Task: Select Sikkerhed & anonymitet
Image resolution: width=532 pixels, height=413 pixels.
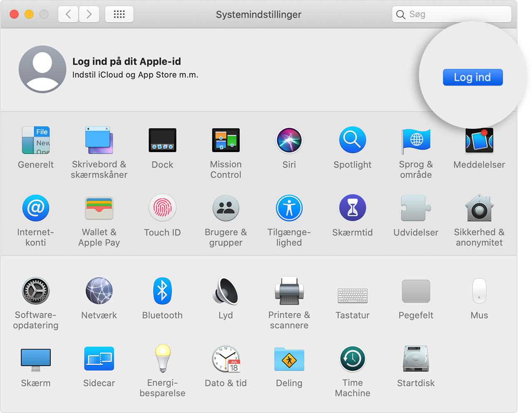Action: [479, 208]
